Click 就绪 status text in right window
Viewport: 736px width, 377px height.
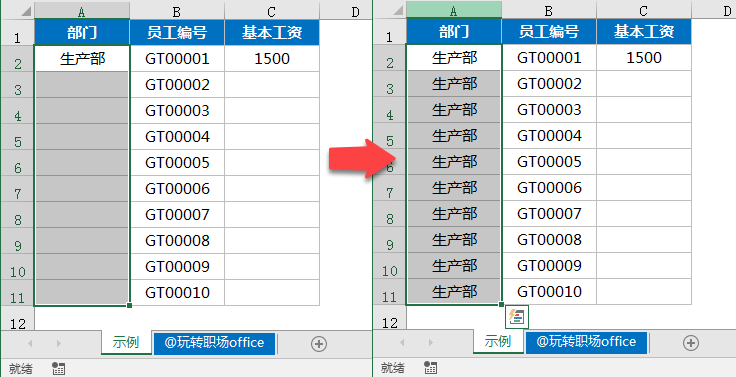tap(393, 368)
